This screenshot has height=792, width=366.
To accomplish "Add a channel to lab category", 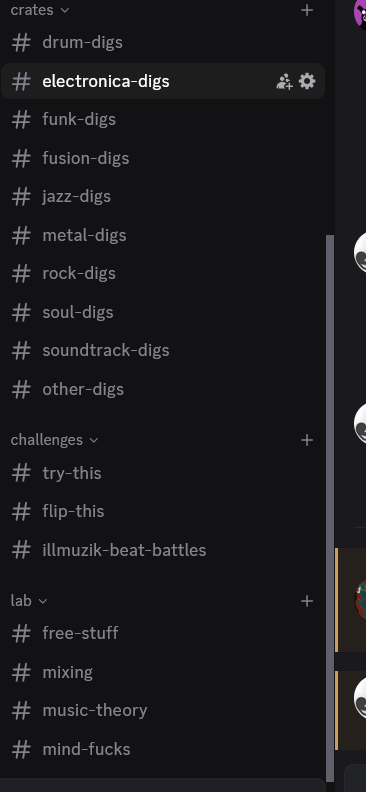I will 307,601.
